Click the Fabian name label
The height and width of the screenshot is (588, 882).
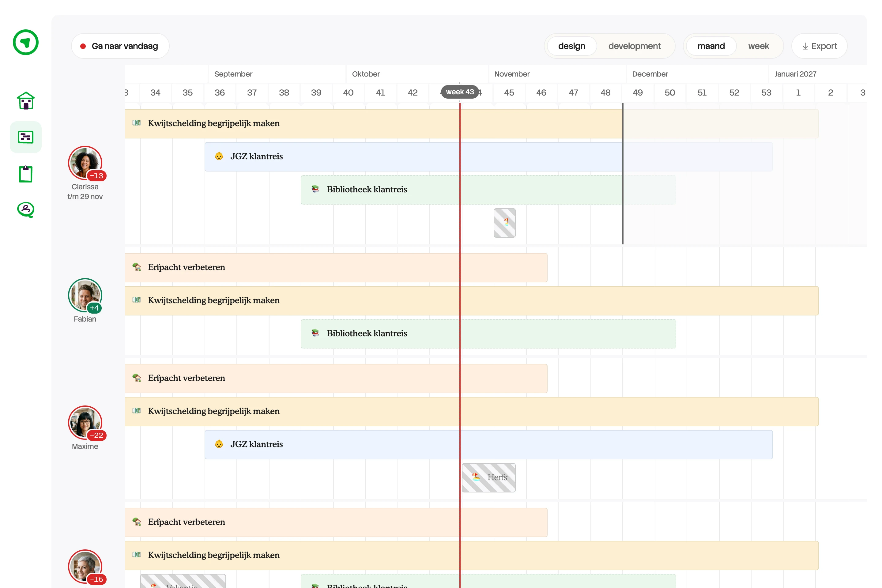(85, 319)
